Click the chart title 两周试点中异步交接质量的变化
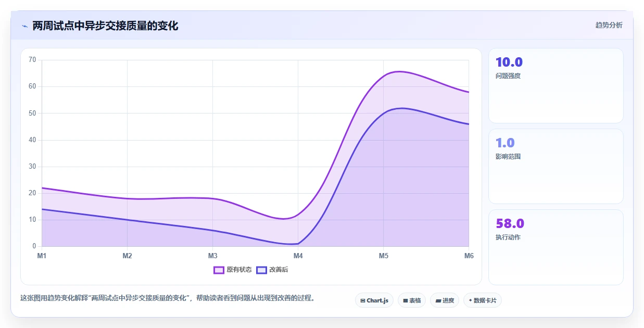This screenshot has height=328, width=644. (x=105, y=26)
